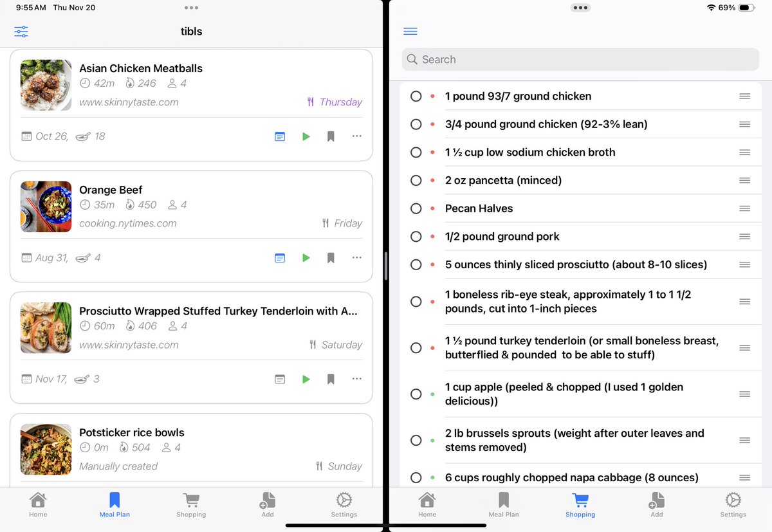Tap reorder handle for Pecan Halves
Image resolution: width=772 pixels, height=532 pixels.
[744, 208]
